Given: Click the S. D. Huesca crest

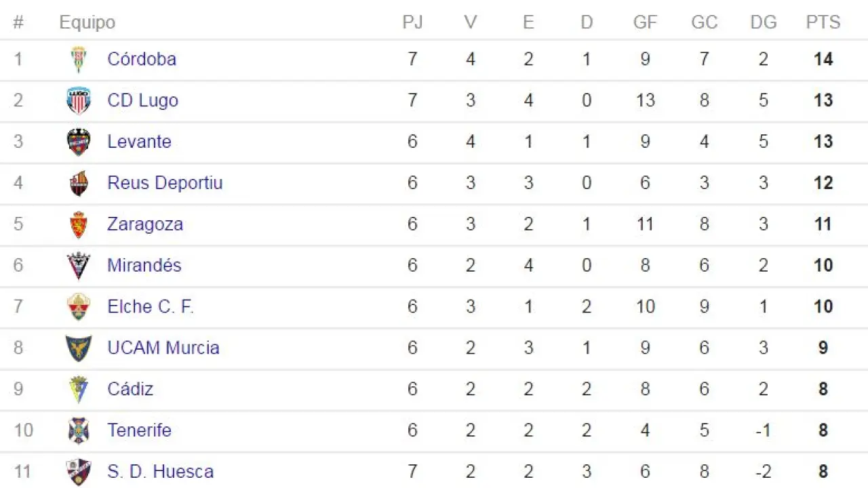Looking at the screenshot, I should tap(79, 472).
